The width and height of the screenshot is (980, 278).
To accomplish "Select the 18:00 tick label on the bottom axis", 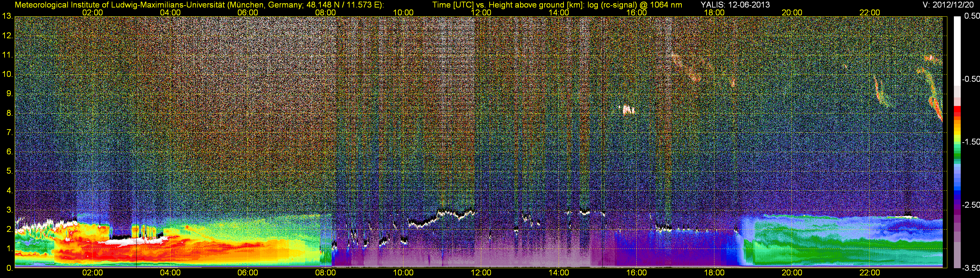I will point(714,273).
